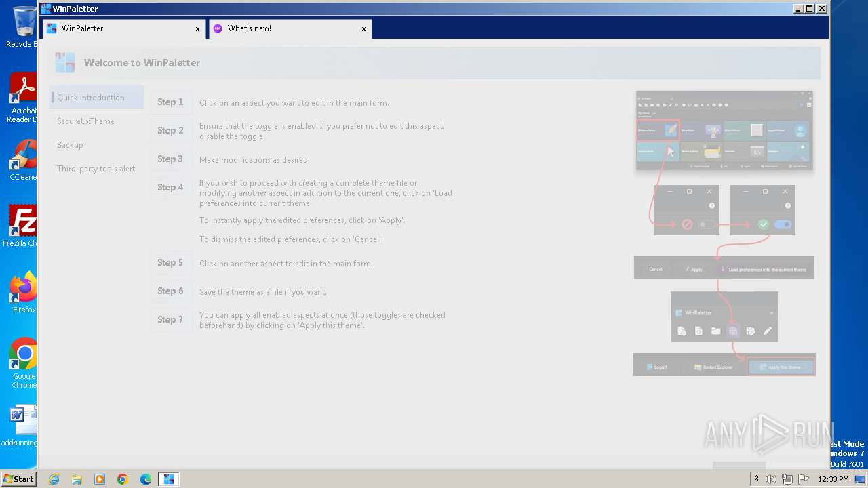Switch to the WinPaletter tab
The width and height of the screenshot is (868, 488).
pos(123,28)
